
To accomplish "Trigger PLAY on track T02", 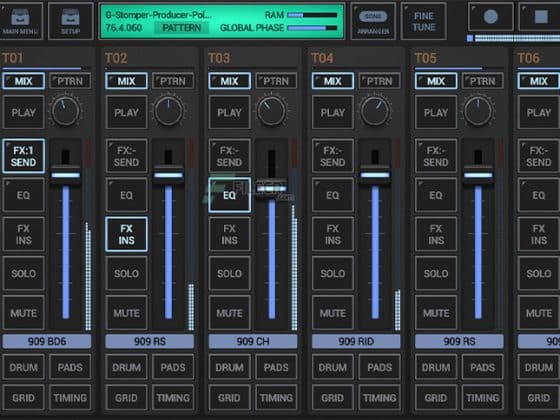I will pyautogui.click(x=126, y=112).
